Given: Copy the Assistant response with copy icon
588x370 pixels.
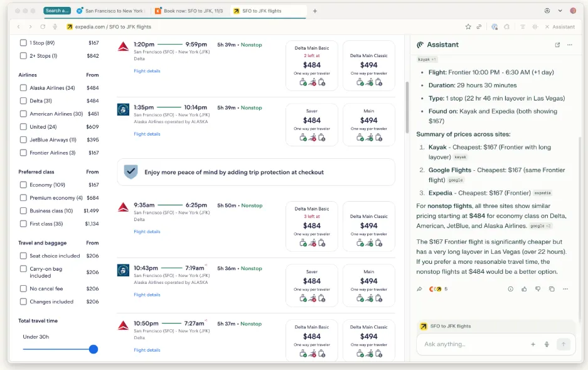Looking at the screenshot, I should tap(552, 289).
